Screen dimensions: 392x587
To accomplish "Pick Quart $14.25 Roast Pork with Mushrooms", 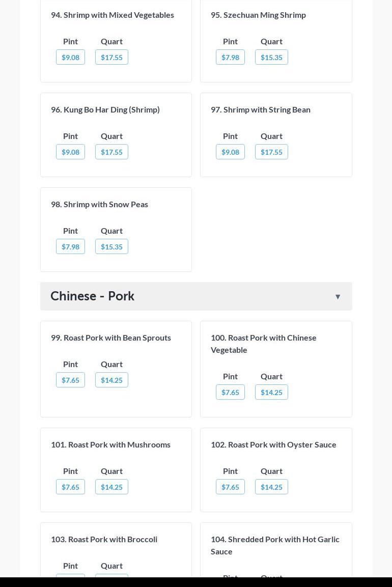I will (x=111, y=487).
